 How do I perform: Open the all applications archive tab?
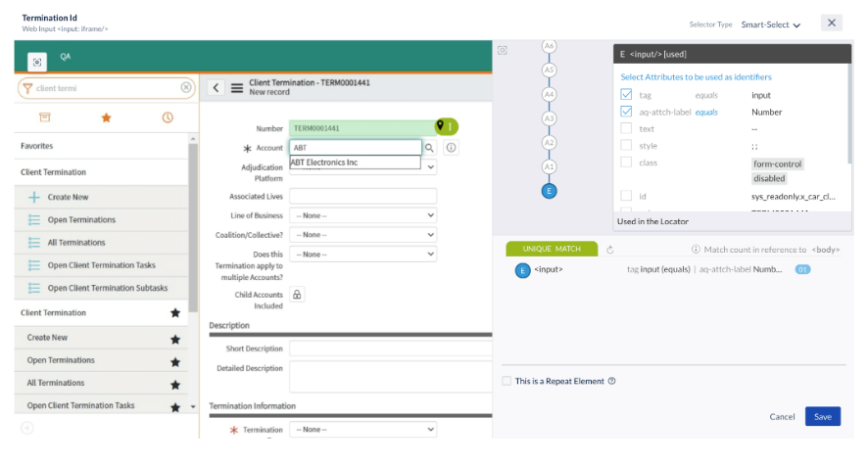tap(44, 117)
